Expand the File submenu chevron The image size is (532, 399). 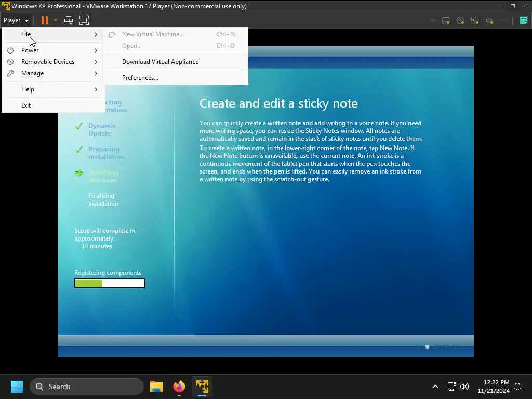pyautogui.click(x=96, y=34)
